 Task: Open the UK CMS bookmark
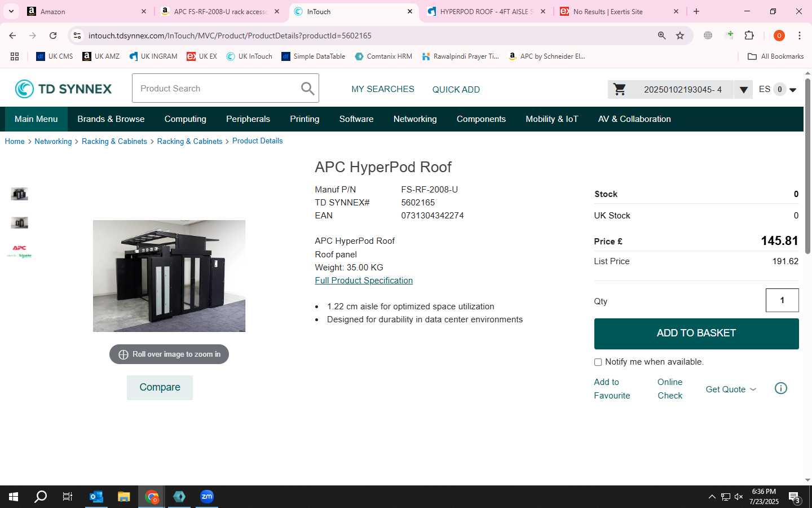55,56
